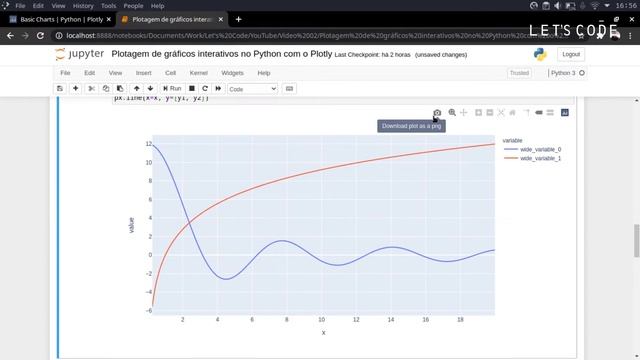Paste cells below icon

coord(120,89)
